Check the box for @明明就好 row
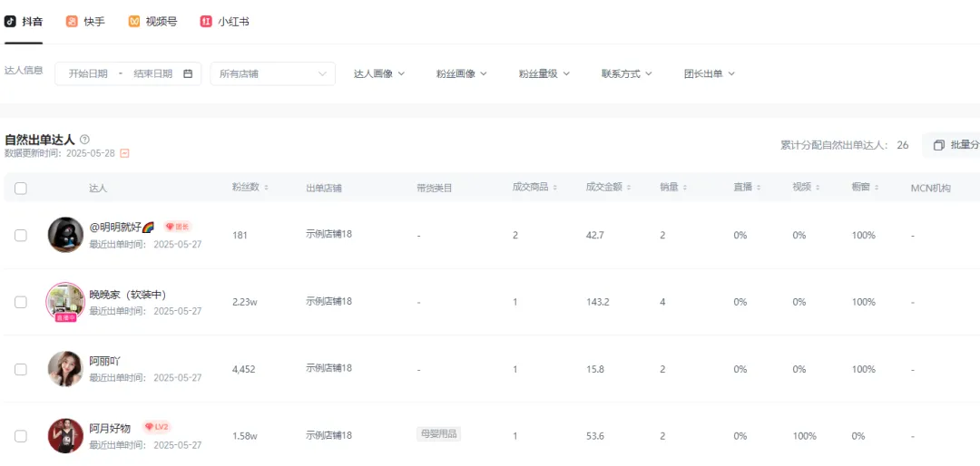 coord(21,235)
